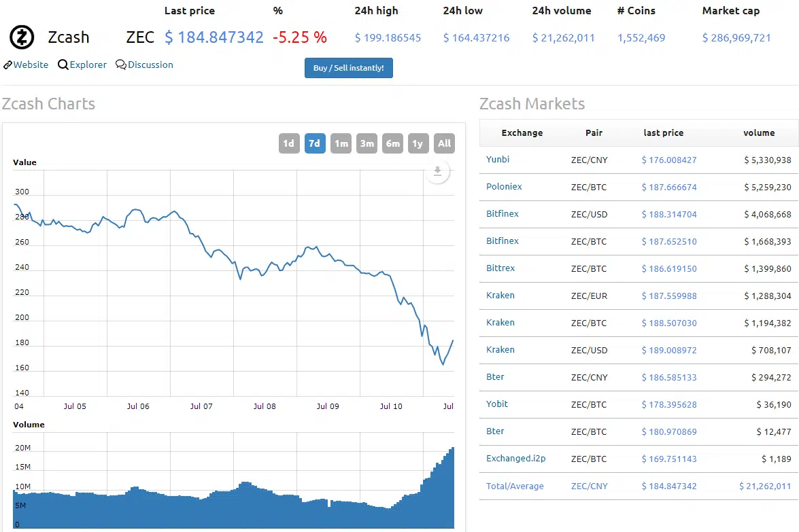799x532 pixels.
Task: Open the Yunbi exchange link
Action: pyautogui.click(x=497, y=160)
